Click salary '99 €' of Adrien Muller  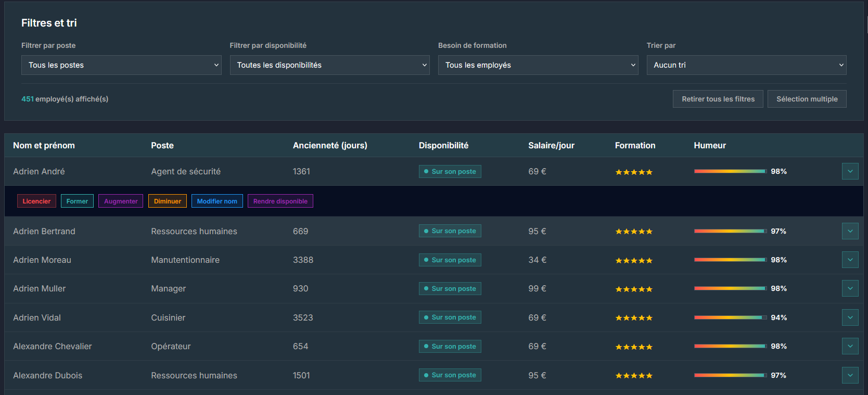(537, 288)
